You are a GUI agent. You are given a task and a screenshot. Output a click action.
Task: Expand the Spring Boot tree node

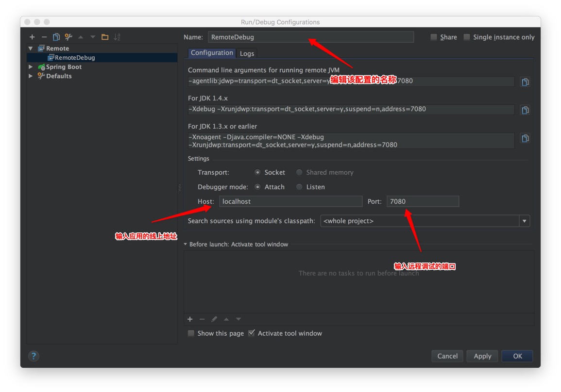point(31,67)
